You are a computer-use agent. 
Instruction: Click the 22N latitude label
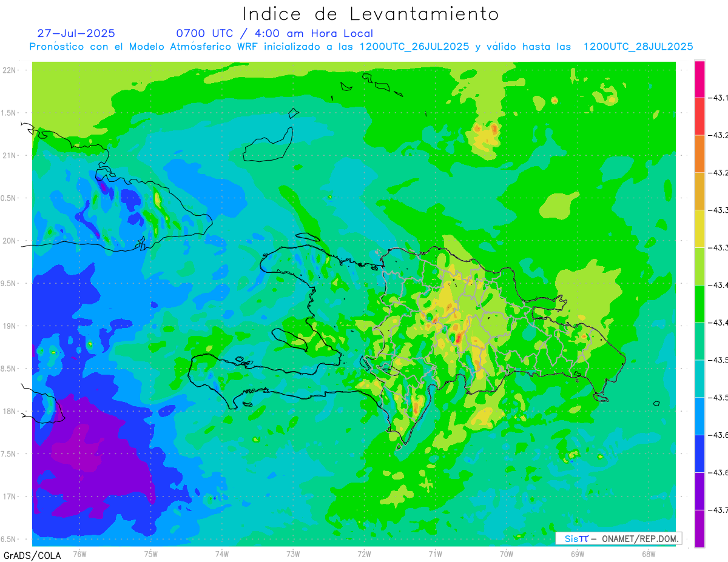[x=10, y=70]
